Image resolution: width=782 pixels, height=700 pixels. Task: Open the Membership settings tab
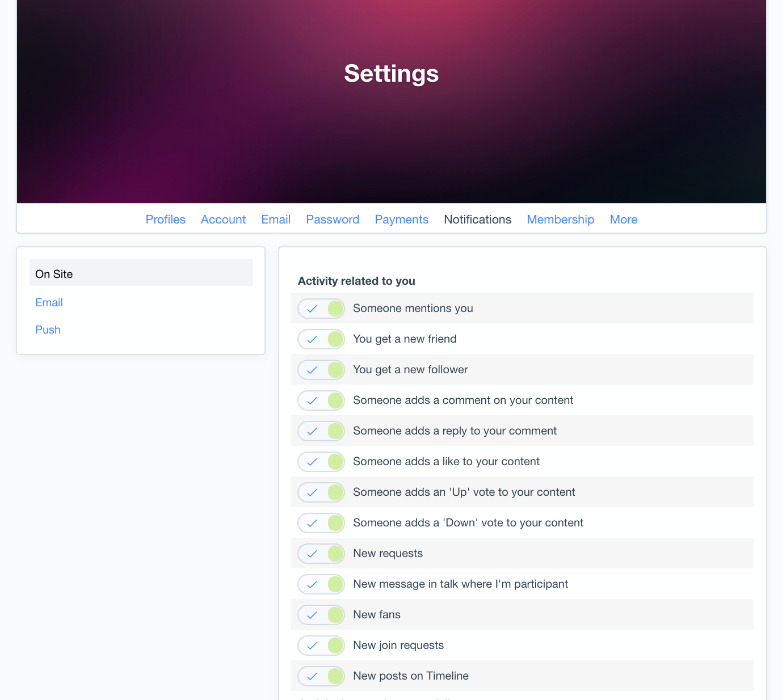click(560, 220)
